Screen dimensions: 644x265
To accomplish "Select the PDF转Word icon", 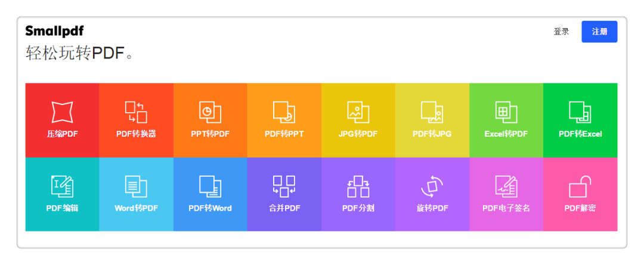I will pyautogui.click(x=210, y=186).
